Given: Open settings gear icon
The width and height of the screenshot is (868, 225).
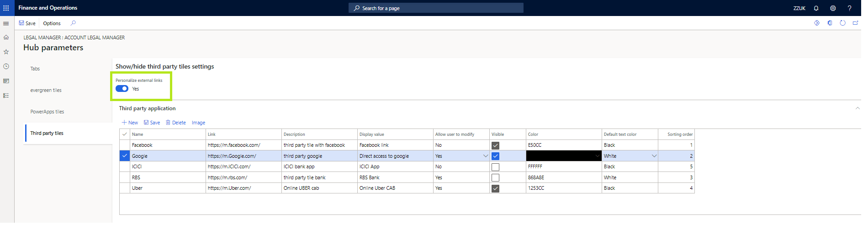Looking at the screenshot, I should 833,8.
